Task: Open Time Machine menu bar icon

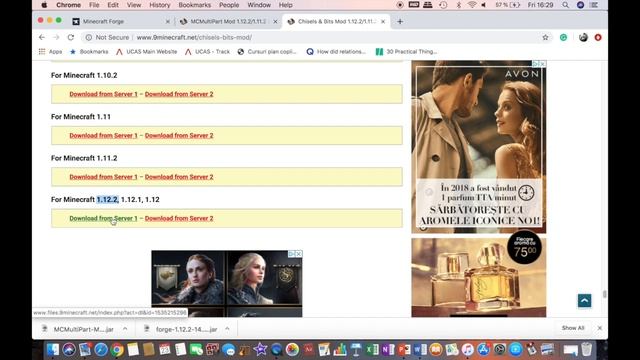Action: tap(443, 5)
